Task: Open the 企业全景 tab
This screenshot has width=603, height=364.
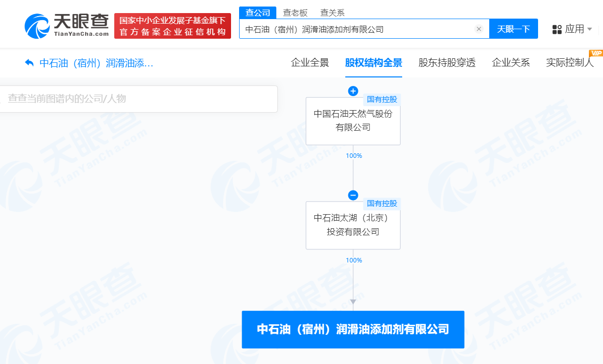Action: click(x=310, y=62)
